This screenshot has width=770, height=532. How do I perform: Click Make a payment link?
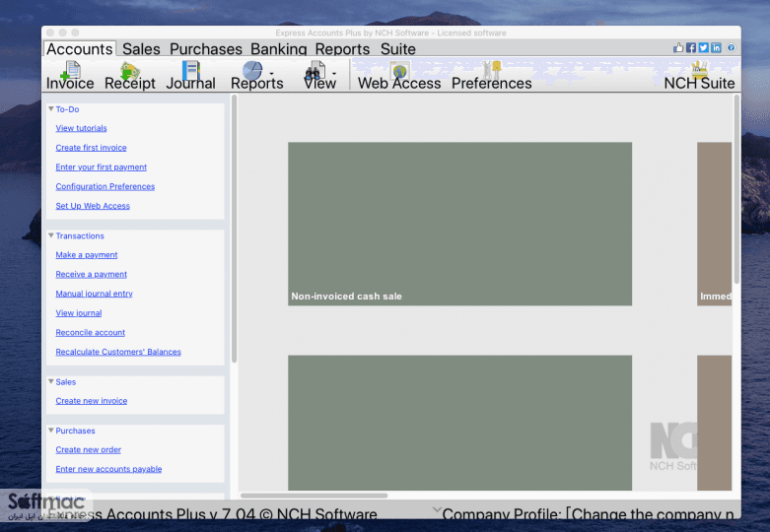pos(87,255)
